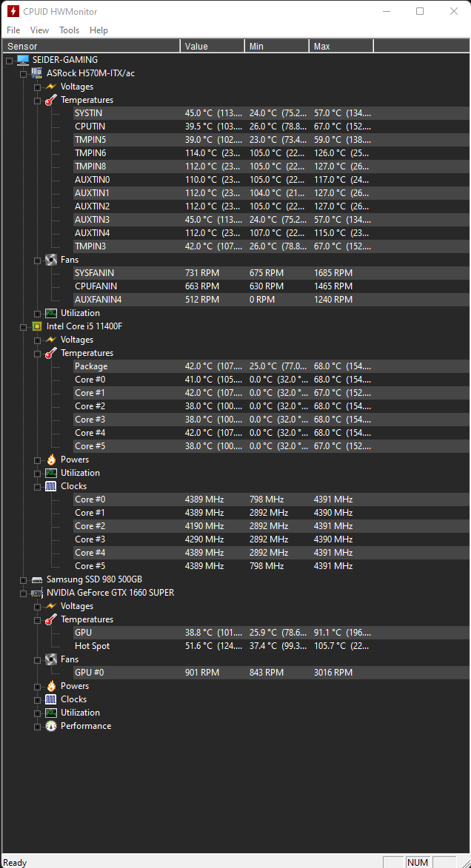
Task: Select the Samsung SSD 980 500GB drive icon
Action: point(36,579)
